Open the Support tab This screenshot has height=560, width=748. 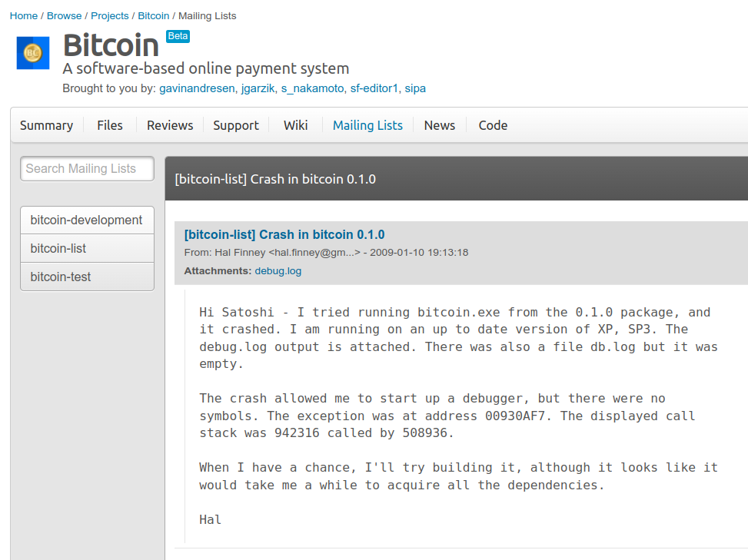[236, 125]
